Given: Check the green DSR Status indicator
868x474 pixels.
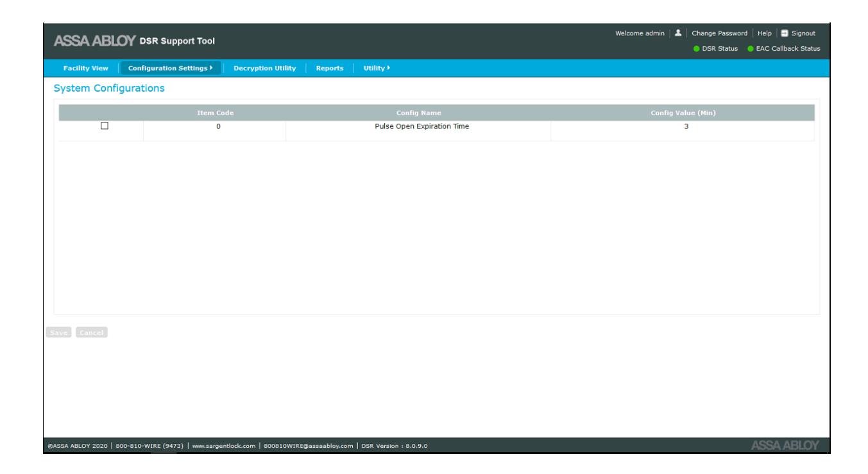Looking at the screenshot, I should pos(696,49).
